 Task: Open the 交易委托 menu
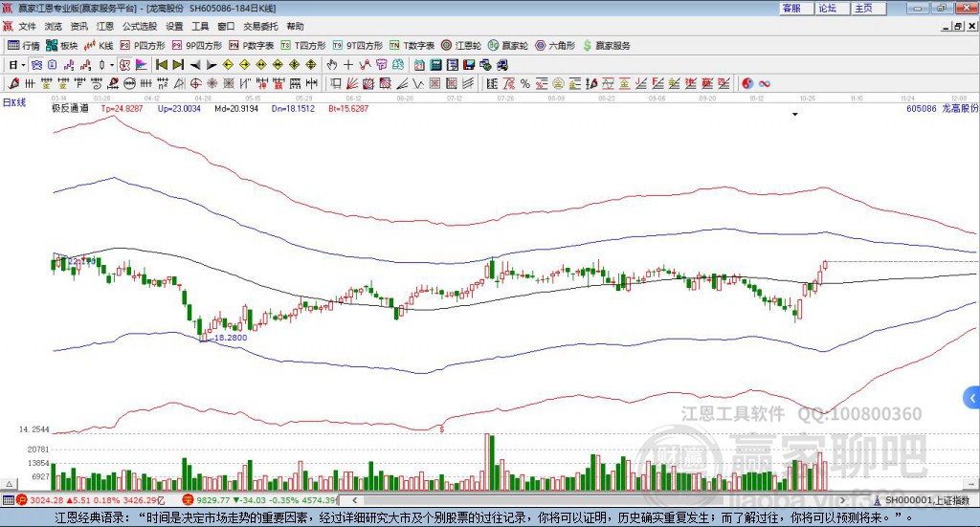click(260, 26)
